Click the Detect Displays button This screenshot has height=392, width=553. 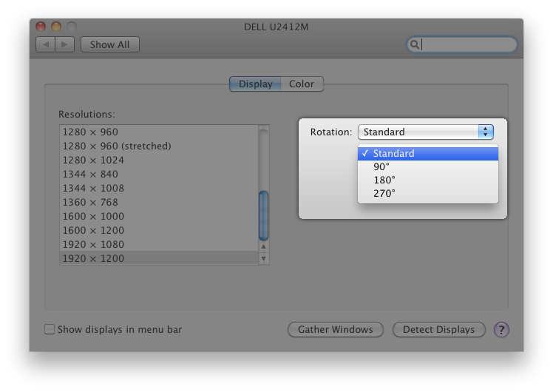tap(438, 330)
